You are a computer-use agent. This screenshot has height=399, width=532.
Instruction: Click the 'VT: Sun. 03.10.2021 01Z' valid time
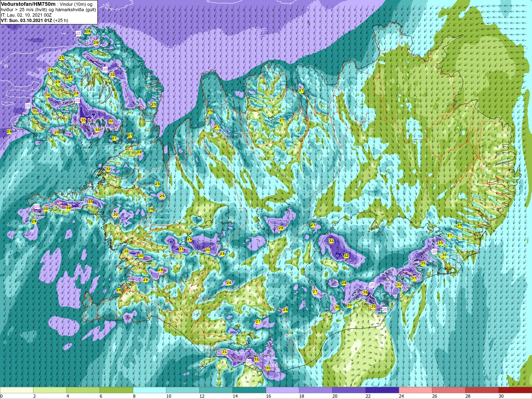tap(26, 20)
